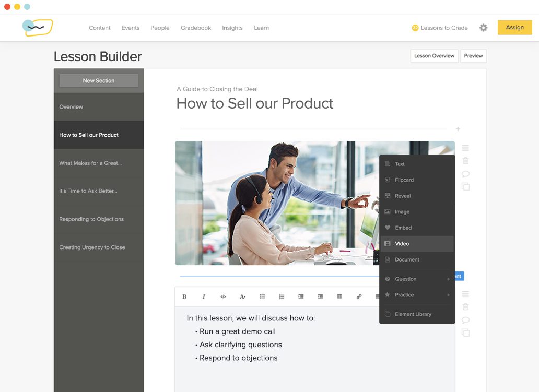Click the line In this lesson, we will discuss

click(251, 318)
